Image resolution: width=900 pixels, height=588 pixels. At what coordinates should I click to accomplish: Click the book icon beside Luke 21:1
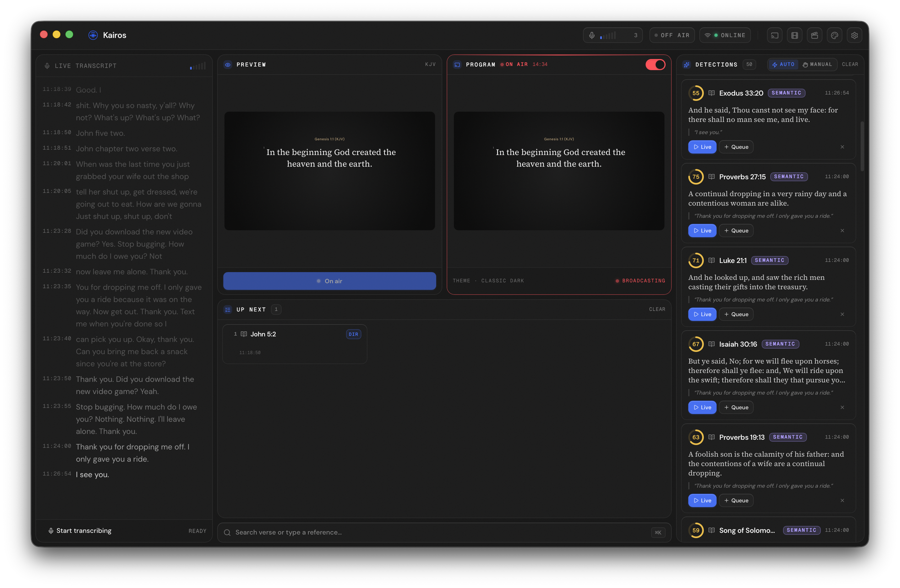pos(711,260)
